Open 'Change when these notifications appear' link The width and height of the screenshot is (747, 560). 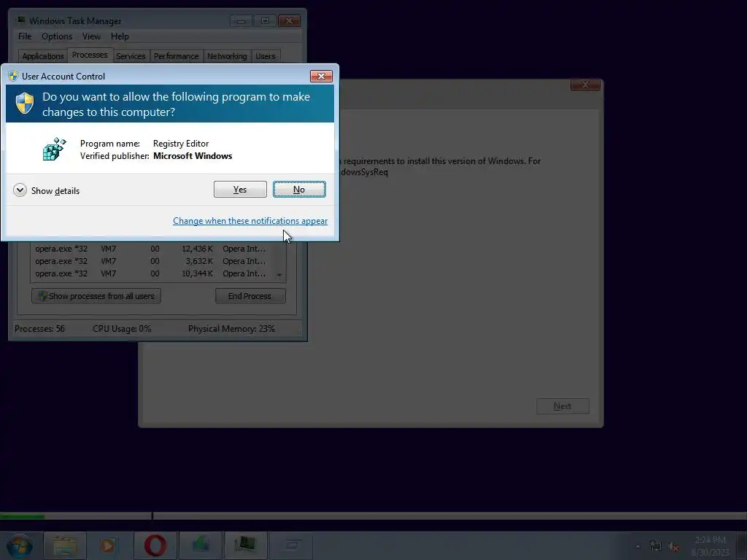250,221
